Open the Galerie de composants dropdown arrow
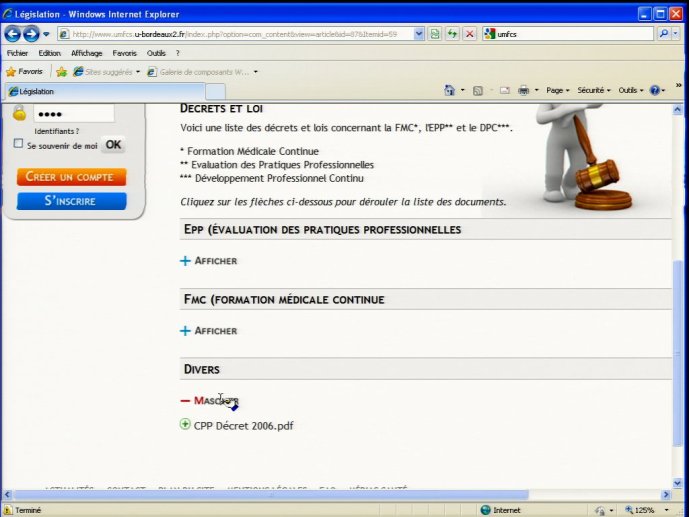689x517 pixels. click(x=256, y=72)
